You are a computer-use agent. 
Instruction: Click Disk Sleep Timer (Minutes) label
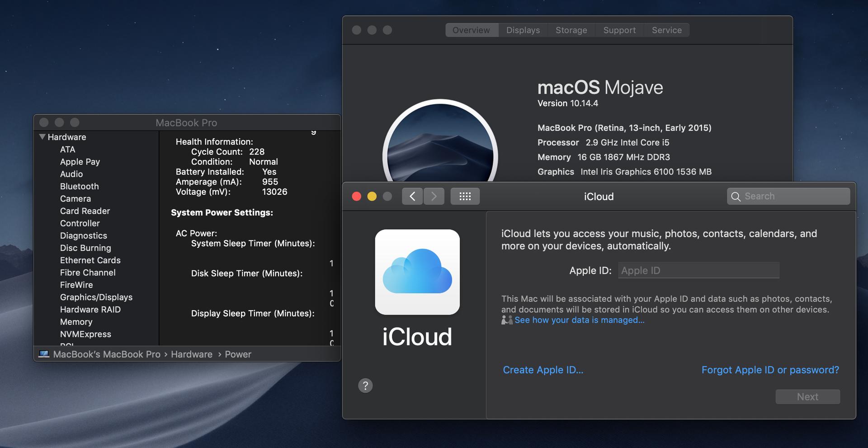click(x=247, y=274)
